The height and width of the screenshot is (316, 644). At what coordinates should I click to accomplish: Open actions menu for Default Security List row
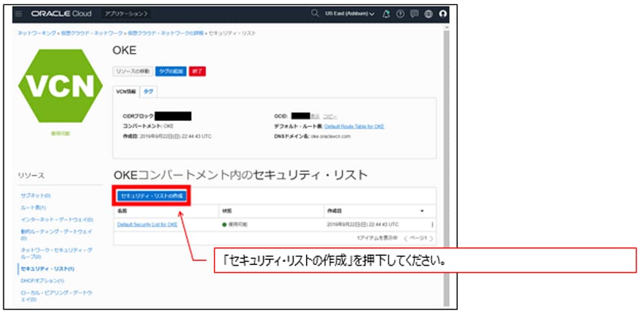[x=432, y=225]
